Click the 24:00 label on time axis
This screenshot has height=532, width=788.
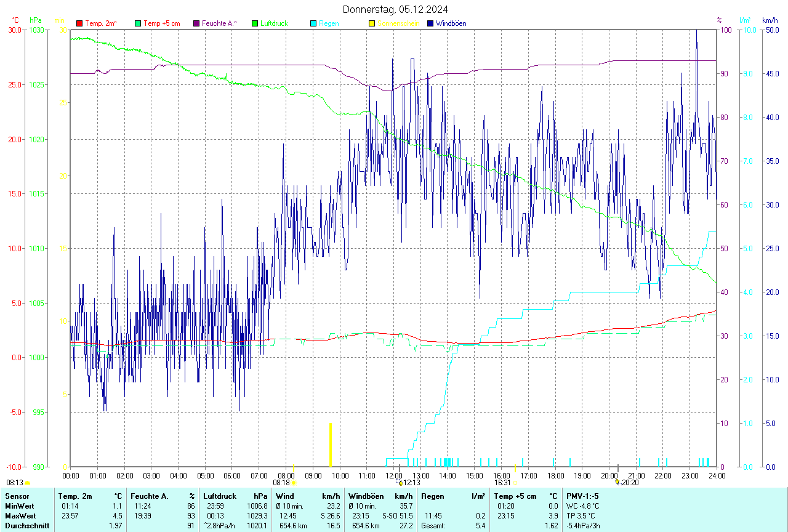[717, 475]
